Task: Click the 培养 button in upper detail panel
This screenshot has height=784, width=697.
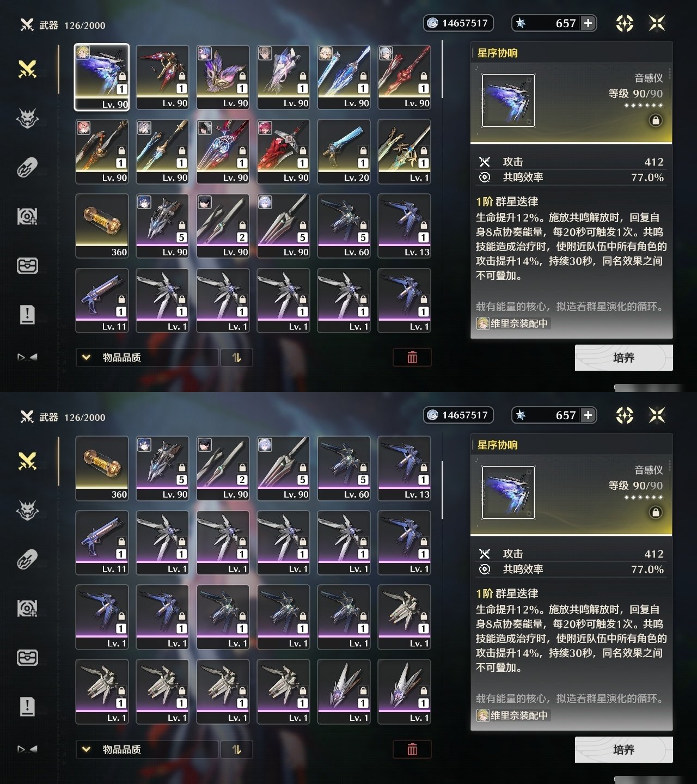Action: 623,358
